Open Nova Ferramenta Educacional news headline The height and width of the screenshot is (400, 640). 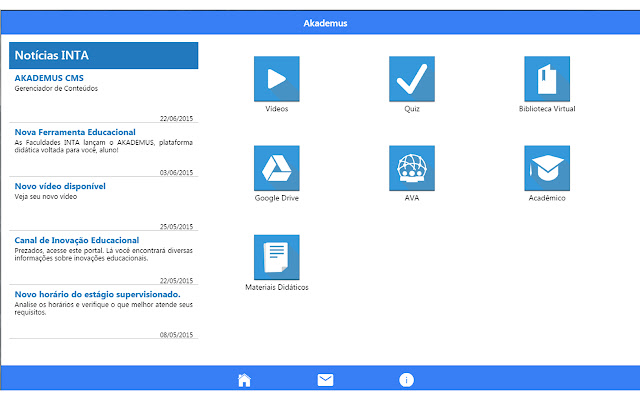(x=75, y=132)
